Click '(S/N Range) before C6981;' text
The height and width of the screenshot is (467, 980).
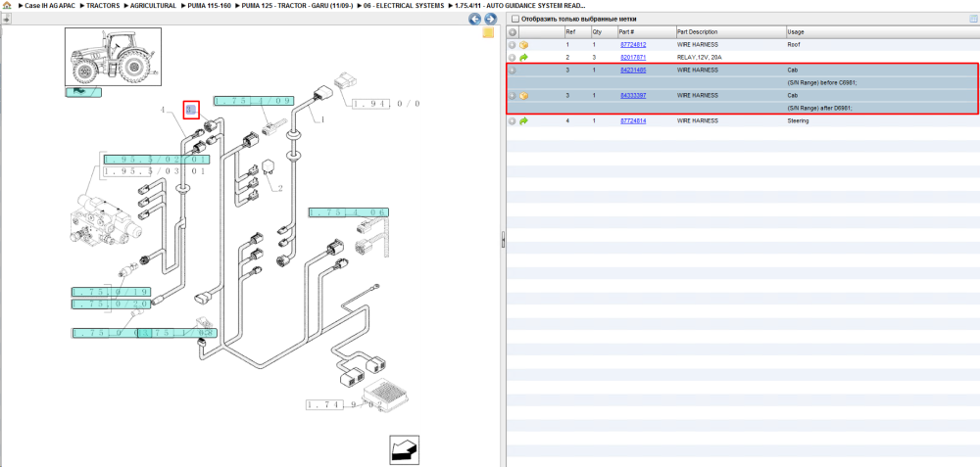pos(822,83)
